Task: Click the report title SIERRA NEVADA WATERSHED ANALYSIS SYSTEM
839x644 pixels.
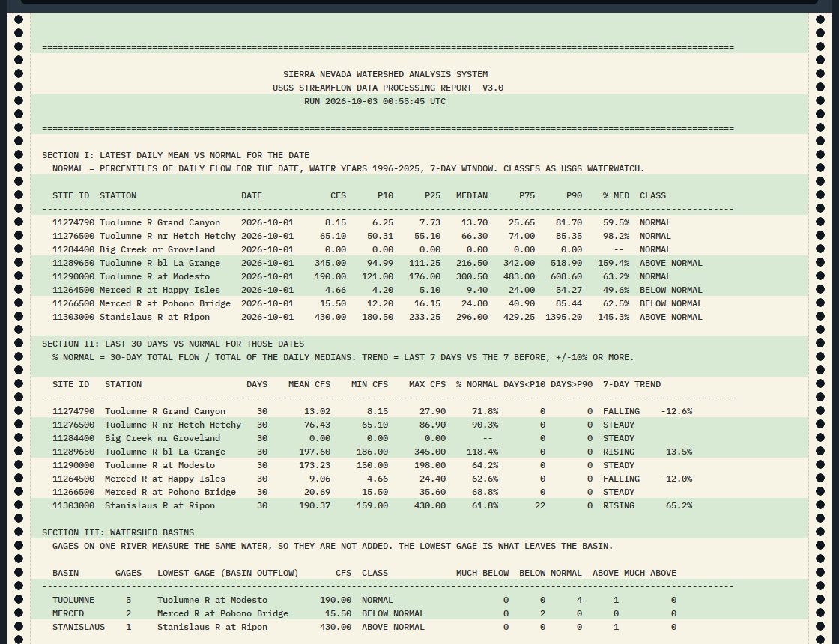Action: point(385,74)
